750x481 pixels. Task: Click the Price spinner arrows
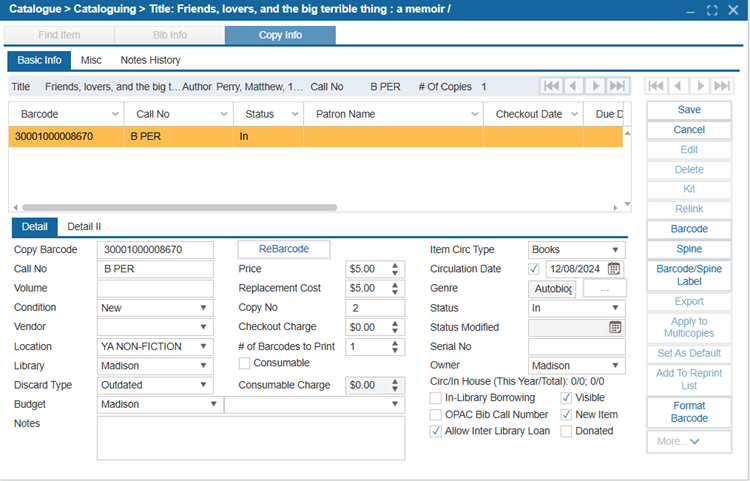(395, 269)
